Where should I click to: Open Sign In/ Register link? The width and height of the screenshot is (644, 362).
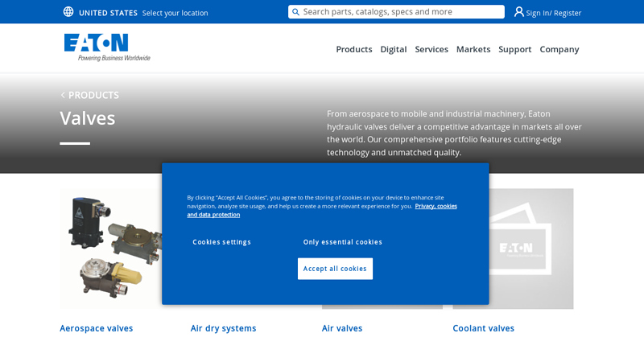(554, 13)
